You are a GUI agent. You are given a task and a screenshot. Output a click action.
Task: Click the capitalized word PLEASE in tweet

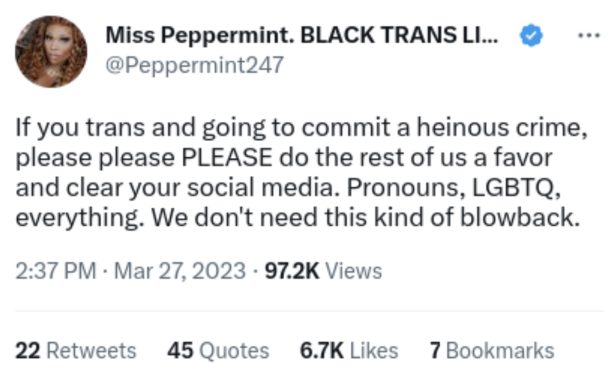(x=227, y=158)
